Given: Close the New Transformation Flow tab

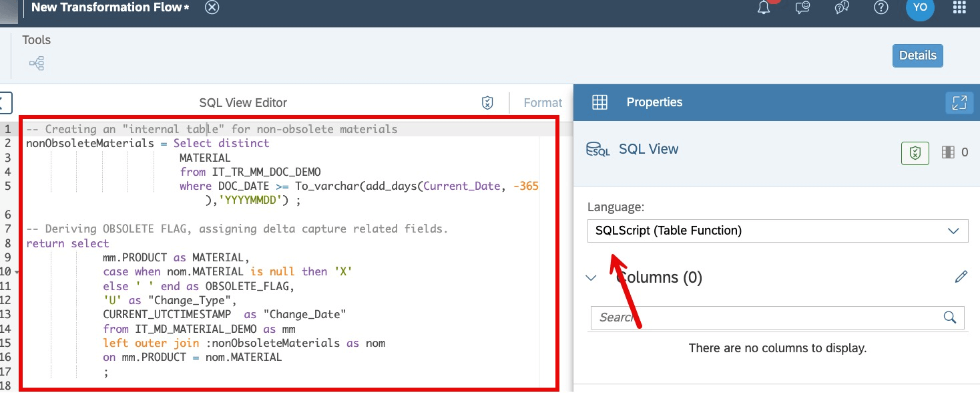Looking at the screenshot, I should (x=212, y=8).
